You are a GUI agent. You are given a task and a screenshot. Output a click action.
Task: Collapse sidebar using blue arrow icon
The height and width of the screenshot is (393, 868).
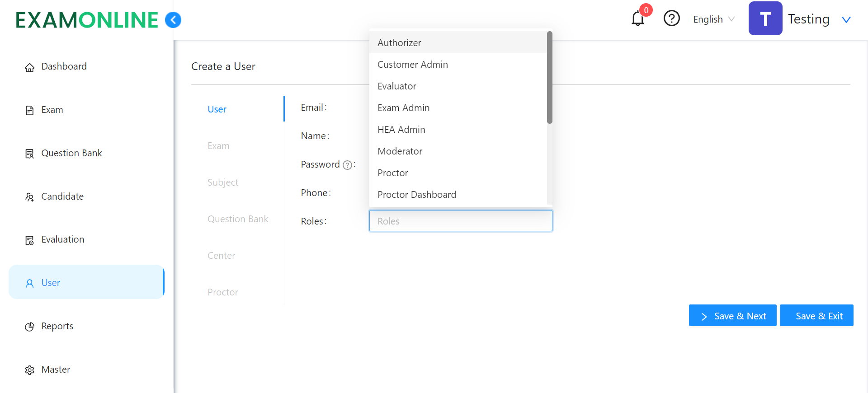pyautogui.click(x=173, y=20)
